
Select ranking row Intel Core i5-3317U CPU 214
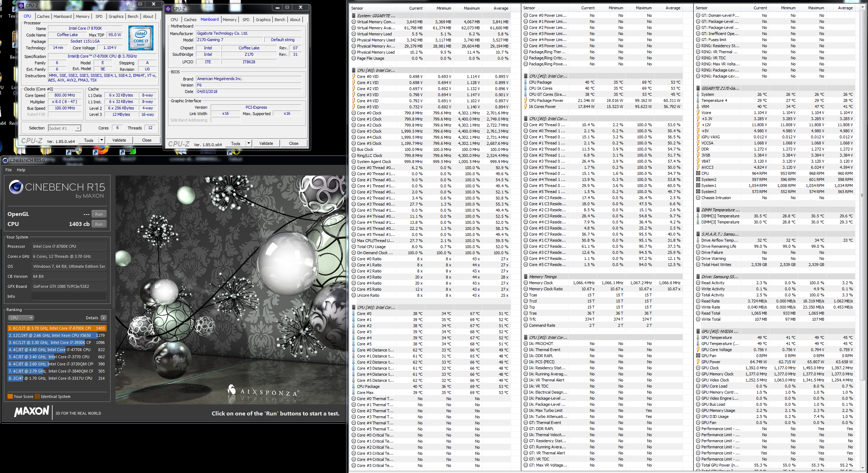click(x=57, y=378)
